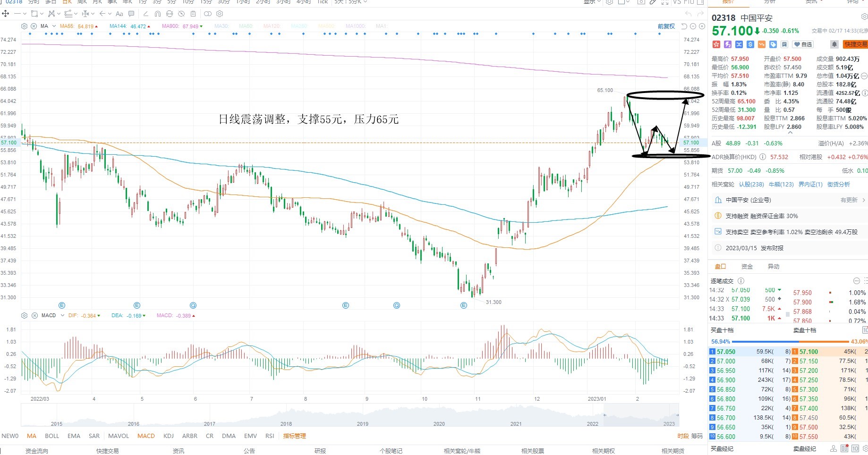Image resolution: width=868 pixels, height=455 pixels.
Task: Open 中国平安 (企业号) updates row
Action: point(790,200)
